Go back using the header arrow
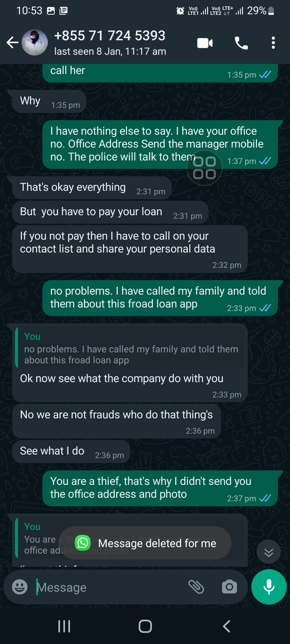 tap(12, 42)
